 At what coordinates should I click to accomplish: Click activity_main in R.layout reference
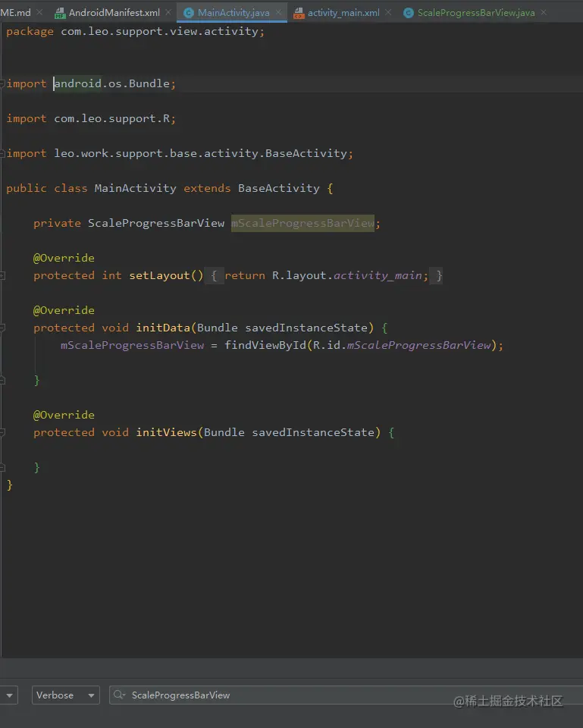pos(378,276)
